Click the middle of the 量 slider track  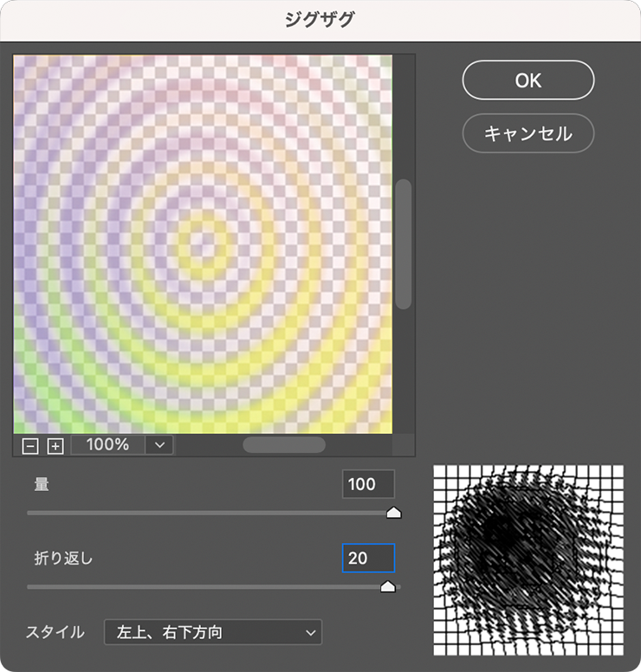pyautogui.click(x=212, y=514)
